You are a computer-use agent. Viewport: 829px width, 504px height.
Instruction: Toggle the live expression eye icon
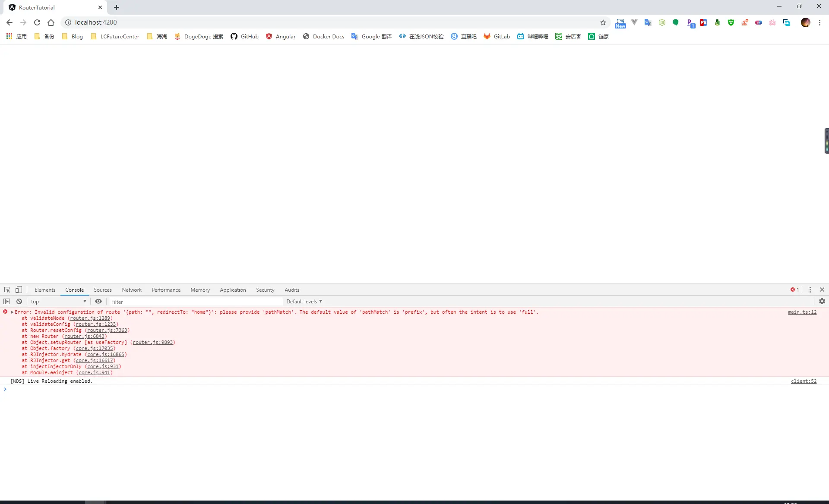pyautogui.click(x=98, y=302)
